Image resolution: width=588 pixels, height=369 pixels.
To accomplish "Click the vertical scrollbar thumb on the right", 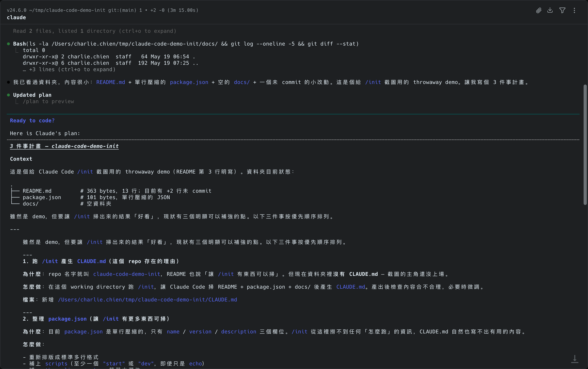I will pyautogui.click(x=585, y=145).
